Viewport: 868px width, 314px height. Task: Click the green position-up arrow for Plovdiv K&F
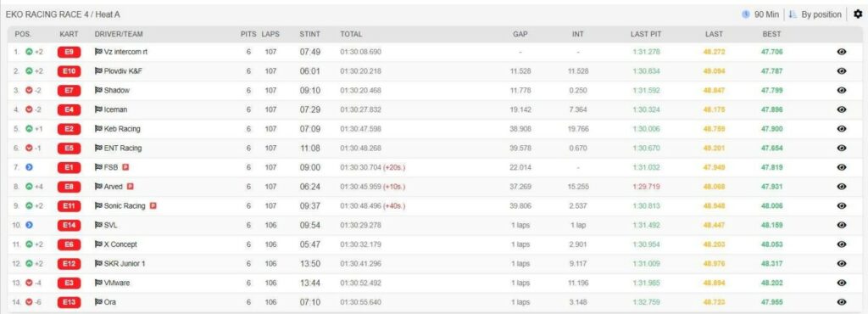point(29,71)
